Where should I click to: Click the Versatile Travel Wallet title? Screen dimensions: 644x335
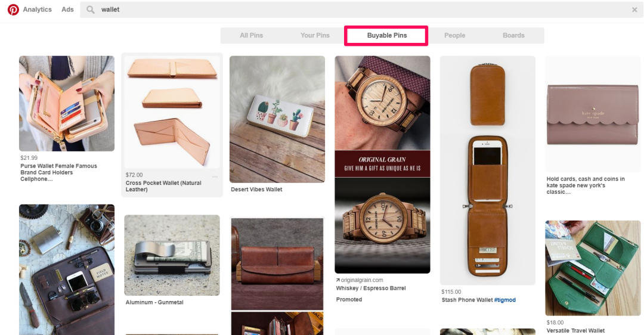[575, 330]
